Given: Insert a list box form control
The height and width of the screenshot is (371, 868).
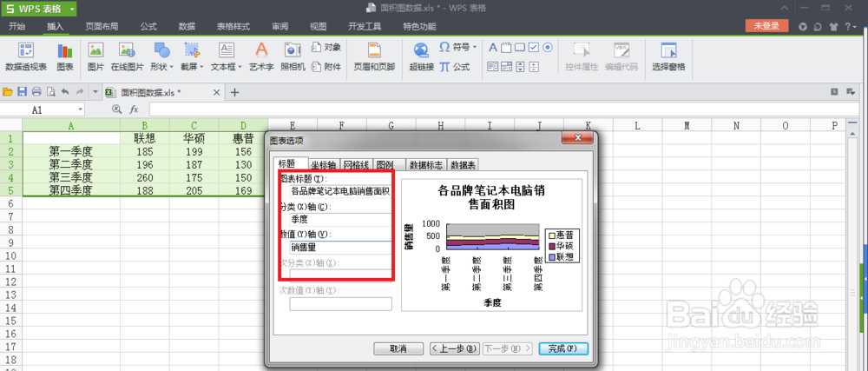Looking at the screenshot, I should (x=493, y=67).
